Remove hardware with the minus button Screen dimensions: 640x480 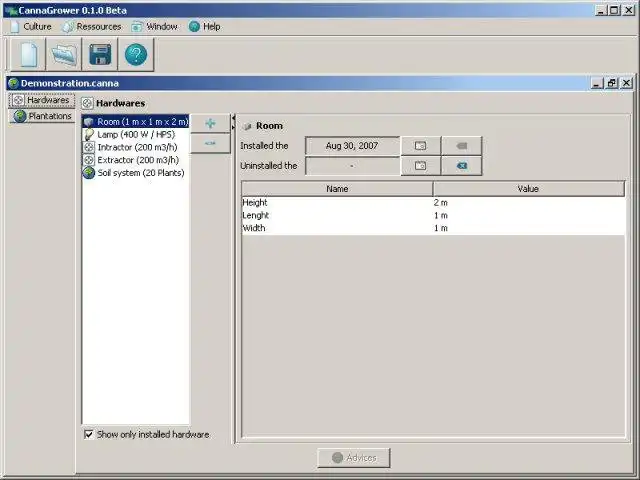(210, 143)
